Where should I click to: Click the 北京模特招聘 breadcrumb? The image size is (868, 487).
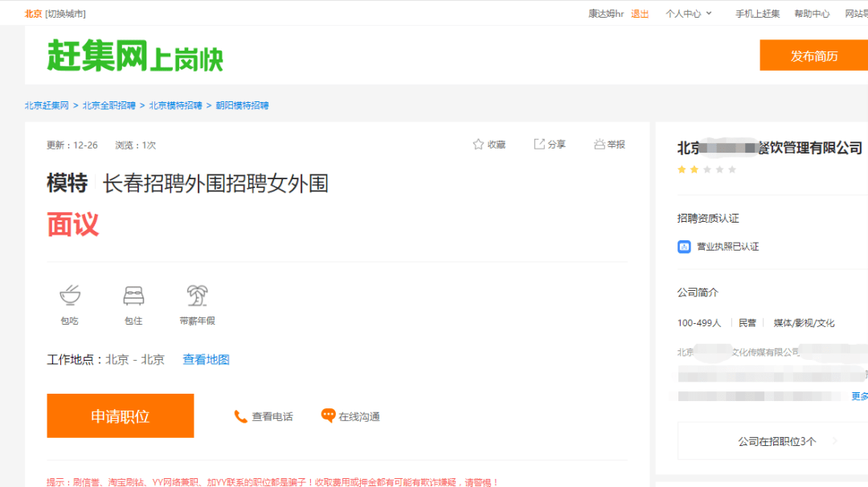coord(175,106)
